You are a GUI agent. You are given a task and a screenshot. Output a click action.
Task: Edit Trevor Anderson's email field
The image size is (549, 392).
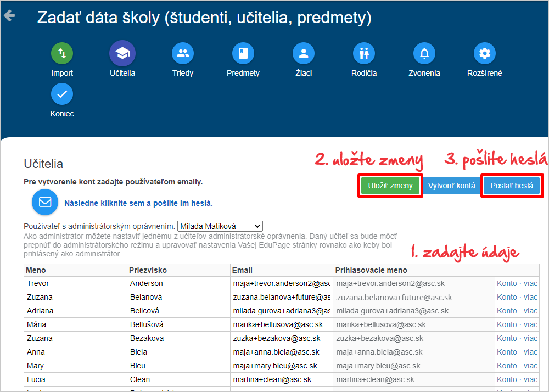tap(281, 283)
